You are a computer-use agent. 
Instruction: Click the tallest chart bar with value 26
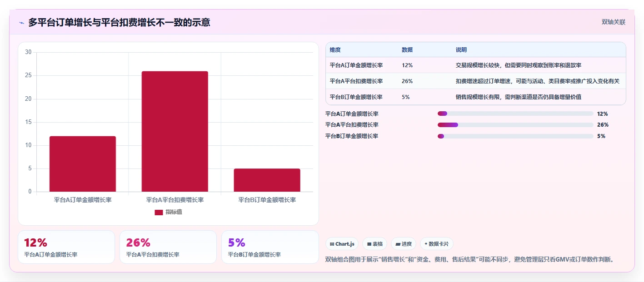click(175, 131)
